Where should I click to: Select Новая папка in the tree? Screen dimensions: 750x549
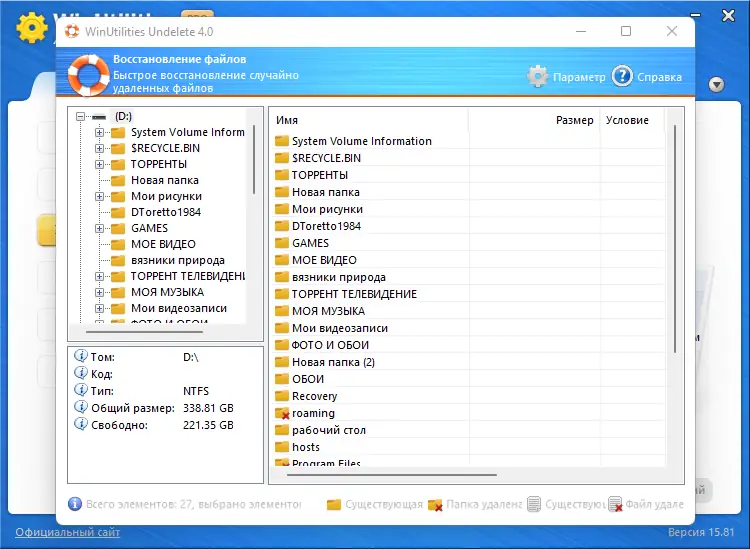165,180
